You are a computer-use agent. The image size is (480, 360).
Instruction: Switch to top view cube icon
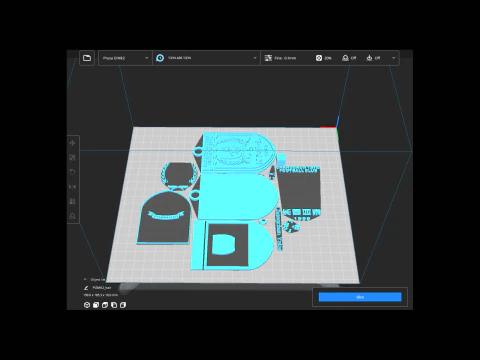(x=105, y=305)
